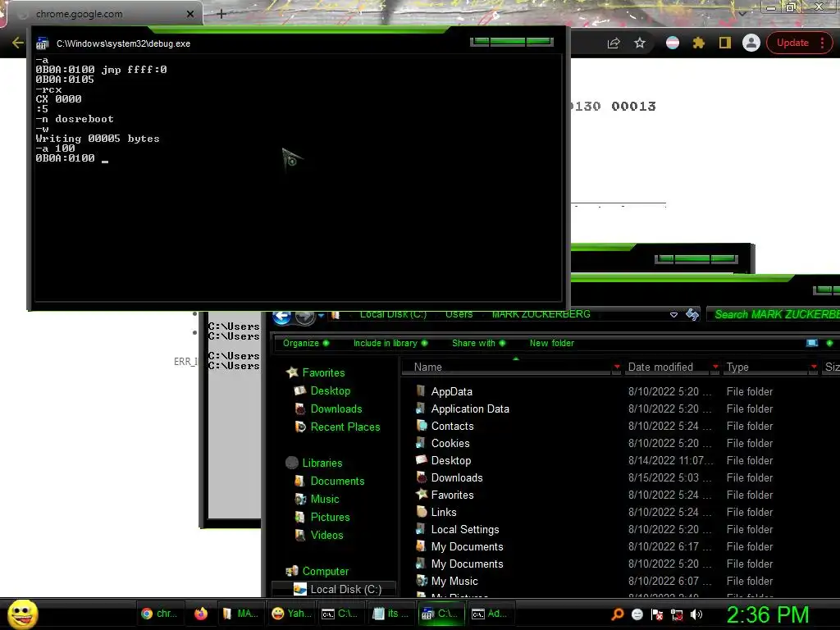The height and width of the screenshot is (630, 840).
Task: Click the volume speaker tray icon
Action: [696, 614]
